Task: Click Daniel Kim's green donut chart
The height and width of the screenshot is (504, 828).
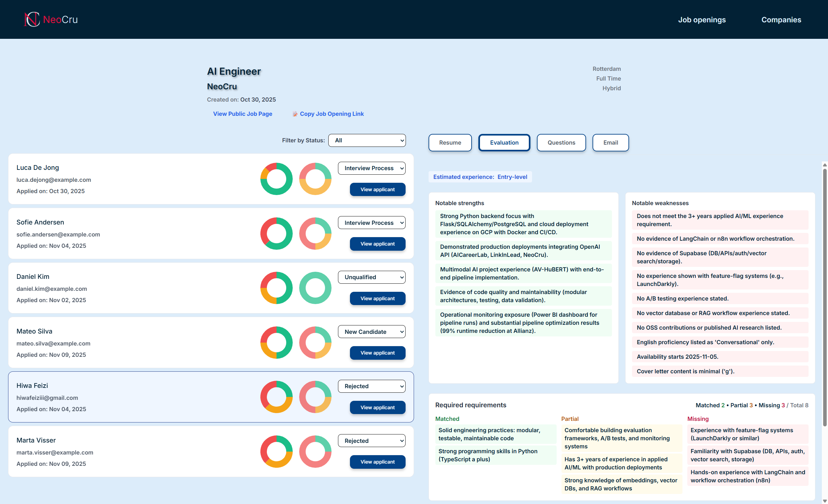Action: click(315, 288)
